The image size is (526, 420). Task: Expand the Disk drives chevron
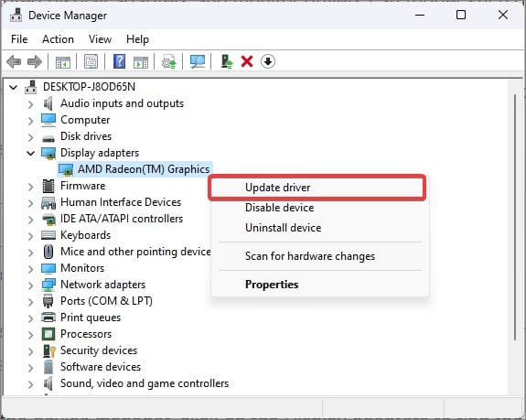(30, 137)
